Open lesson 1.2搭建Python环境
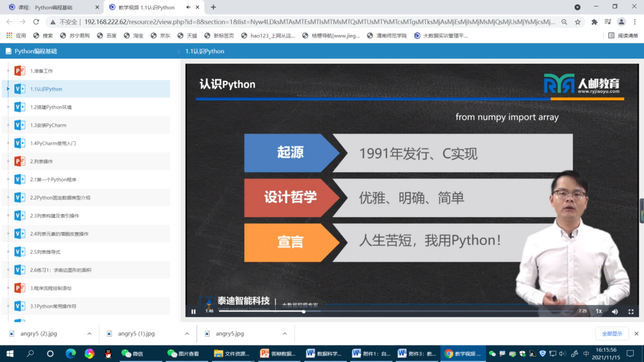 pyautogui.click(x=51, y=107)
